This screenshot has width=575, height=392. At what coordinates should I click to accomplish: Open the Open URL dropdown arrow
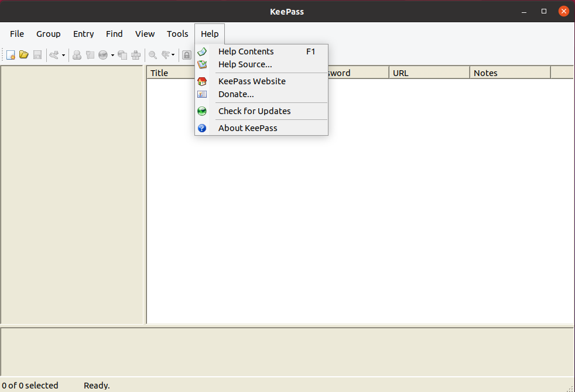coord(112,56)
